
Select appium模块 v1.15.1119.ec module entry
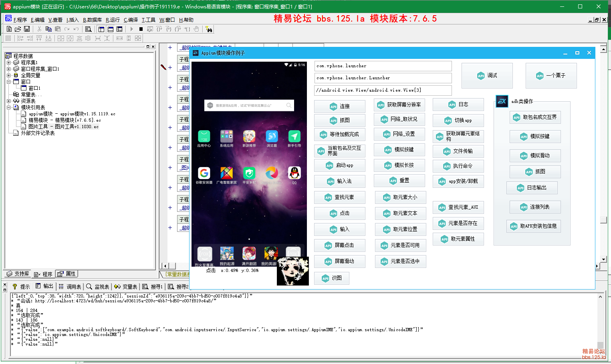coord(72,114)
